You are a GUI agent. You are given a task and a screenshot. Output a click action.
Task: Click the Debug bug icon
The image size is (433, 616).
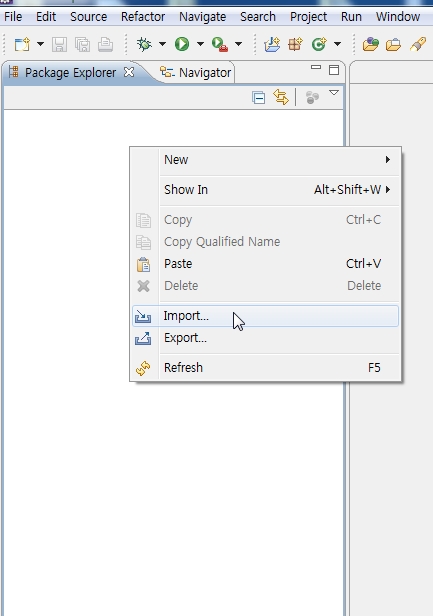coord(144,44)
